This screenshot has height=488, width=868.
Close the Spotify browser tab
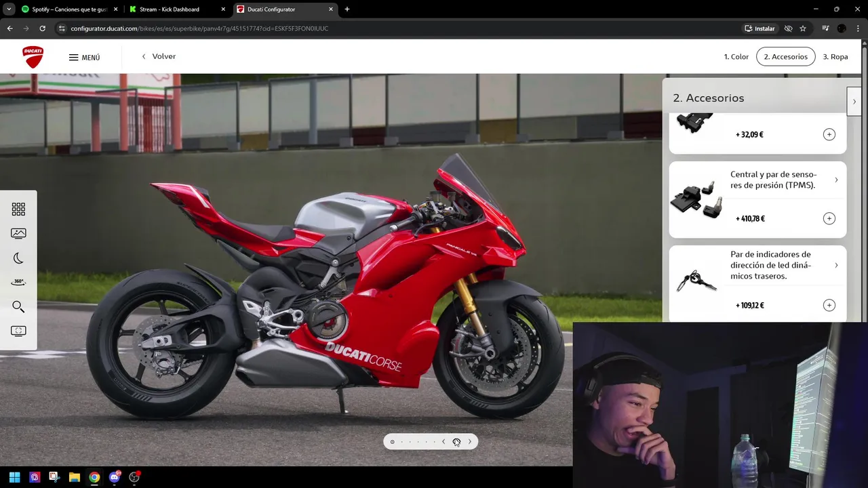tap(115, 9)
